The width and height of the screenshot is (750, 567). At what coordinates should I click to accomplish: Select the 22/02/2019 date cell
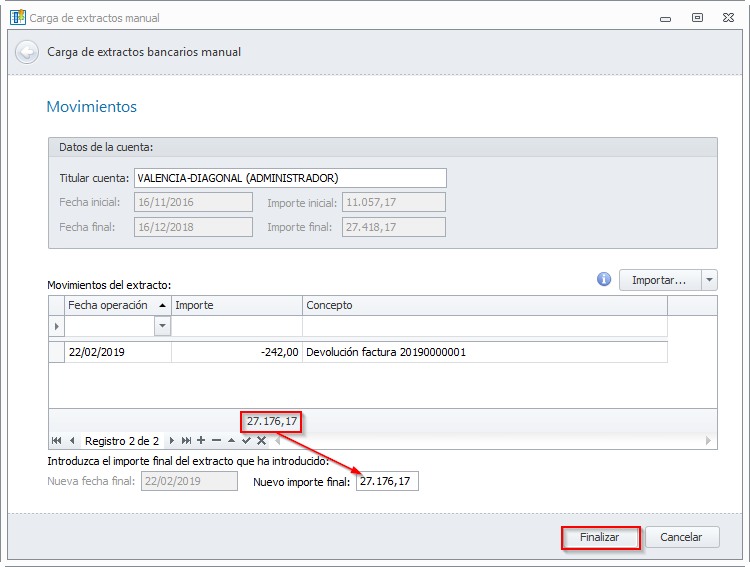pos(118,352)
